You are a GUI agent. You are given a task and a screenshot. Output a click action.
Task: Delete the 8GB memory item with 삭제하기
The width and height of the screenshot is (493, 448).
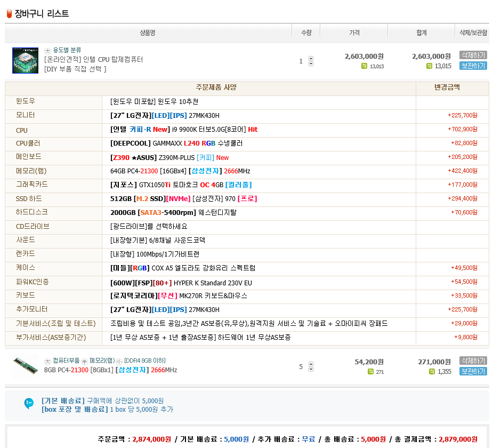point(473,361)
